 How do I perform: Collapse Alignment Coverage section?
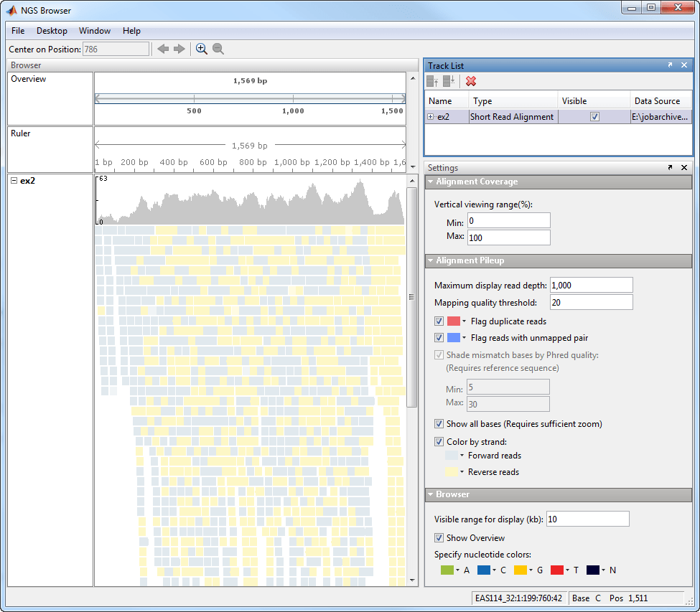pos(431,182)
